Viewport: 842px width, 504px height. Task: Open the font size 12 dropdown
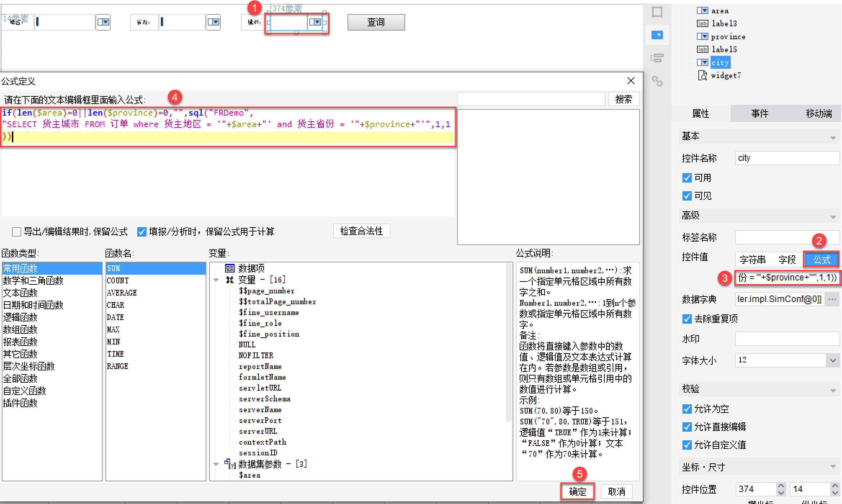(833, 360)
